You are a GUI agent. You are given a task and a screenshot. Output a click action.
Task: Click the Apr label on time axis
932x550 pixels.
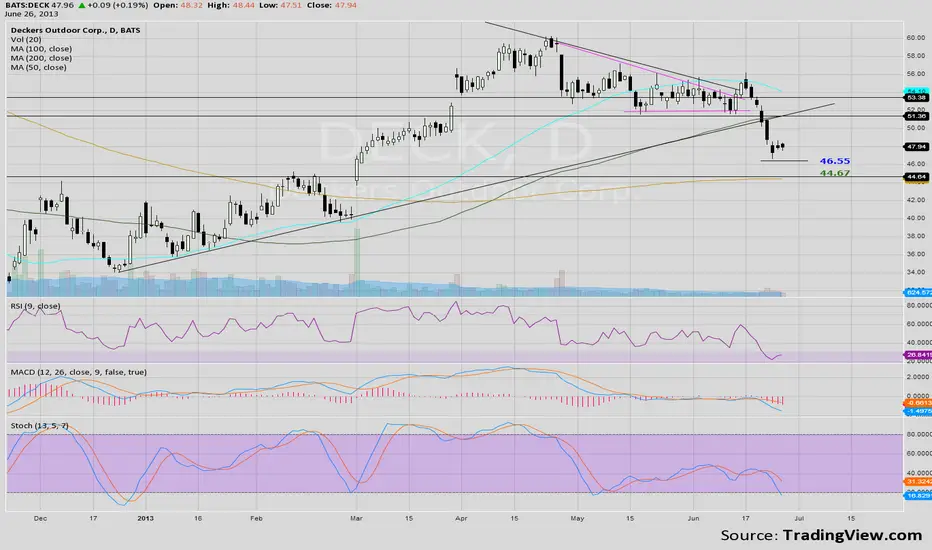point(461,518)
